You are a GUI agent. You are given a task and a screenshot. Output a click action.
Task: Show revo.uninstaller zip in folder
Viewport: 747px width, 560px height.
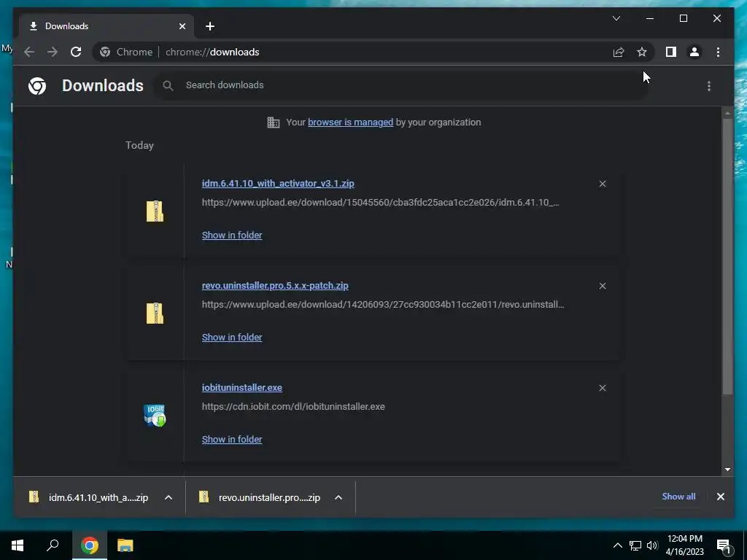coord(232,337)
